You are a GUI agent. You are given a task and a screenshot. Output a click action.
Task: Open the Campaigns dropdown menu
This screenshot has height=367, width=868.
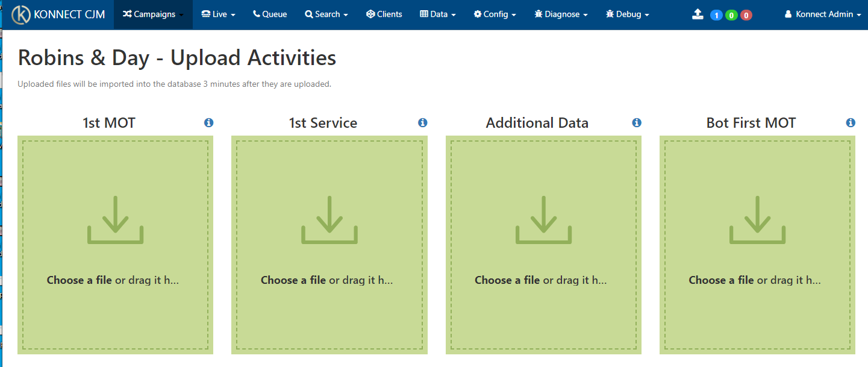(153, 14)
